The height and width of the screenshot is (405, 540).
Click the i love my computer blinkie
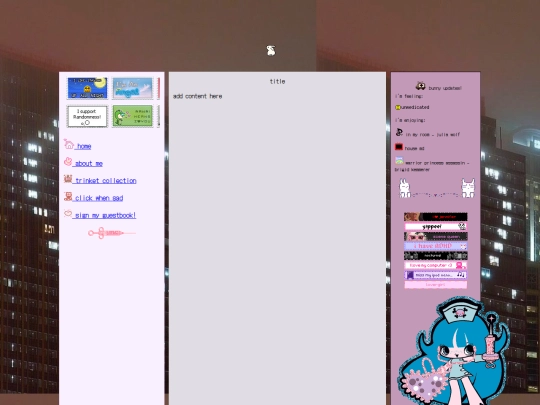436,265
